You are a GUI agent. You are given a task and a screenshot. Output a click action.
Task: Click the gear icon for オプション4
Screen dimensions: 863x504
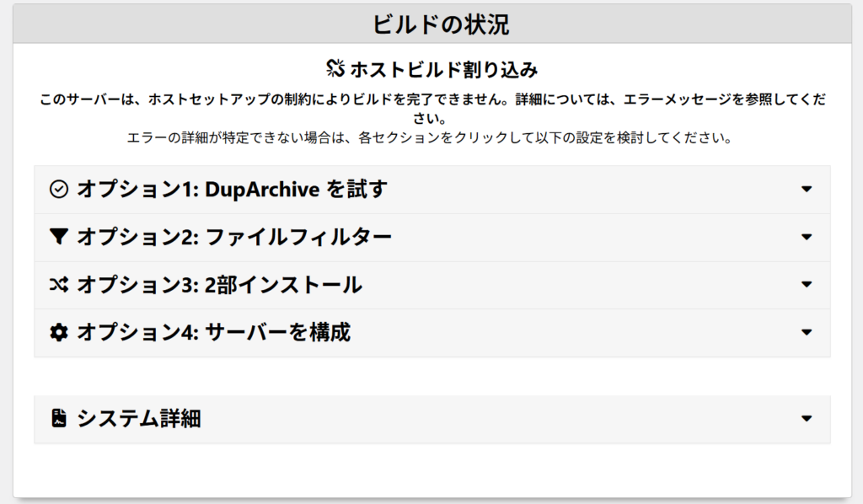pyautogui.click(x=58, y=333)
